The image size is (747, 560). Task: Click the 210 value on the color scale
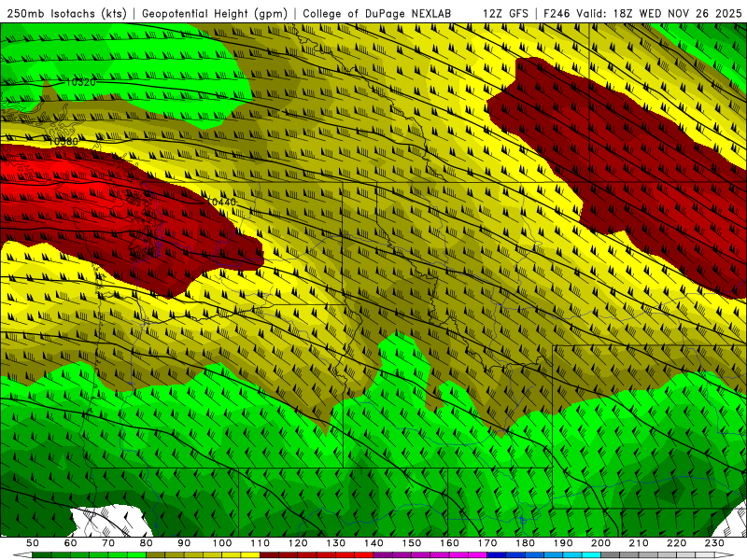click(639, 543)
